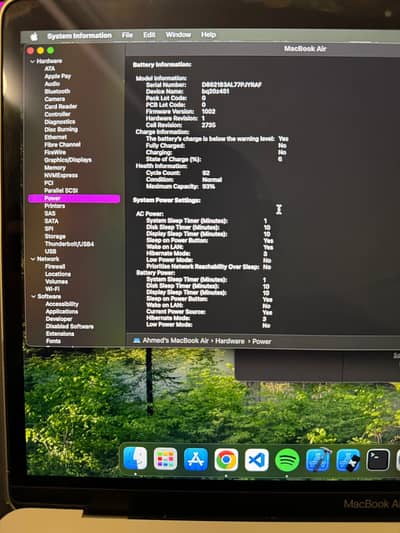Click the Maximum Capacity value
This screenshot has width=400, height=533.
click(x=208, y=186)
